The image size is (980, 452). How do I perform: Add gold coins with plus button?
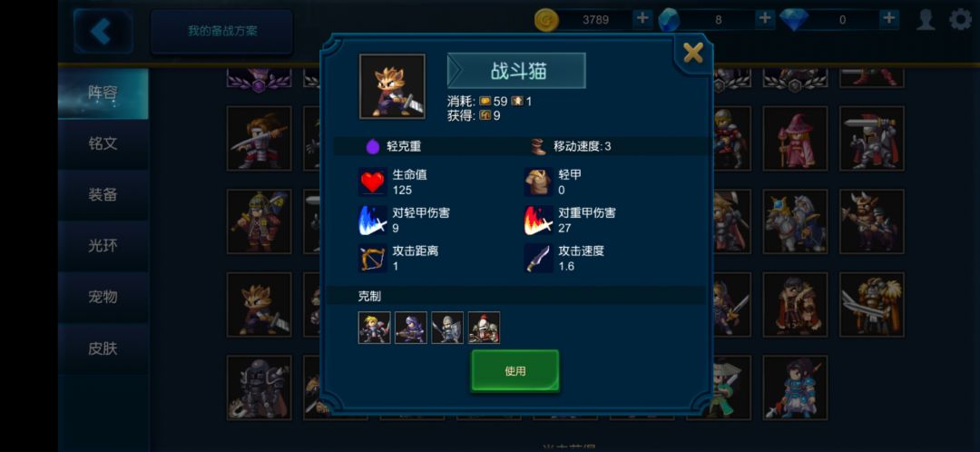point(642,19)
